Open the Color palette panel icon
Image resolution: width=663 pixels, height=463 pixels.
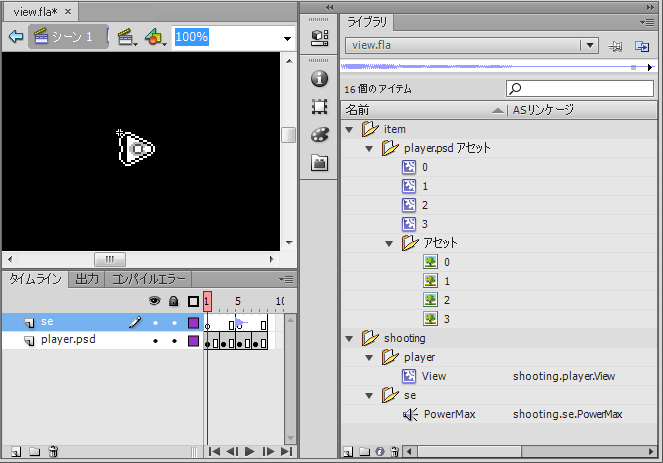(320, 134)
